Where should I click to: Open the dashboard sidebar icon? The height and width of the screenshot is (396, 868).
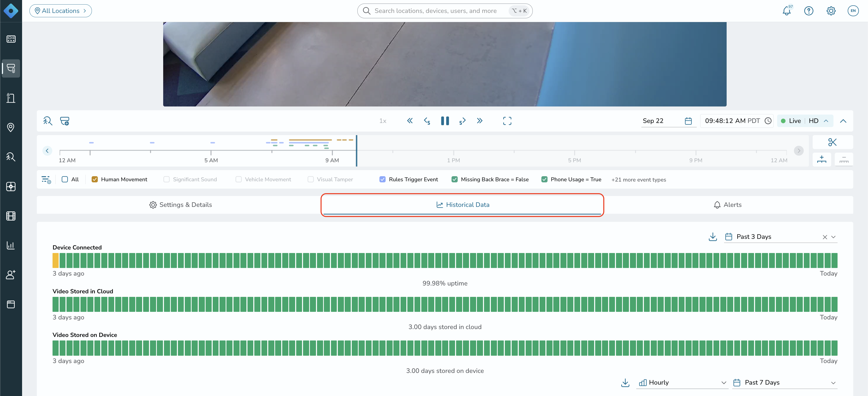pos(11,39)
